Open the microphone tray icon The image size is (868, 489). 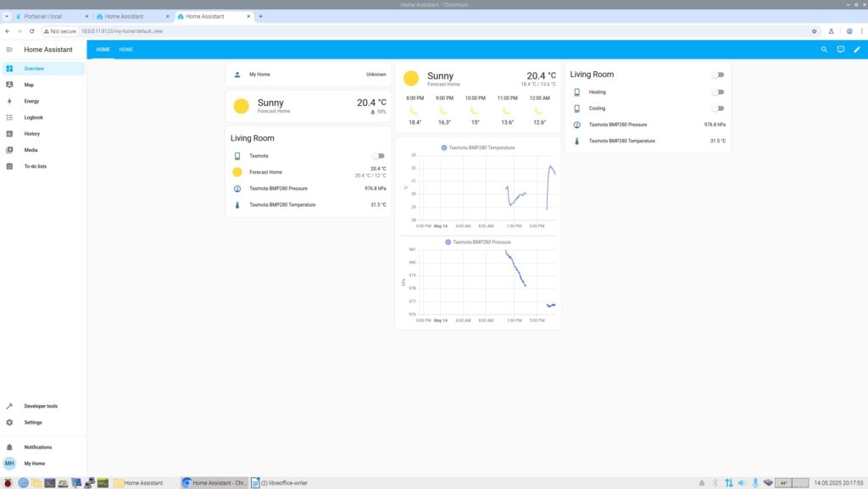pos(755,483)
